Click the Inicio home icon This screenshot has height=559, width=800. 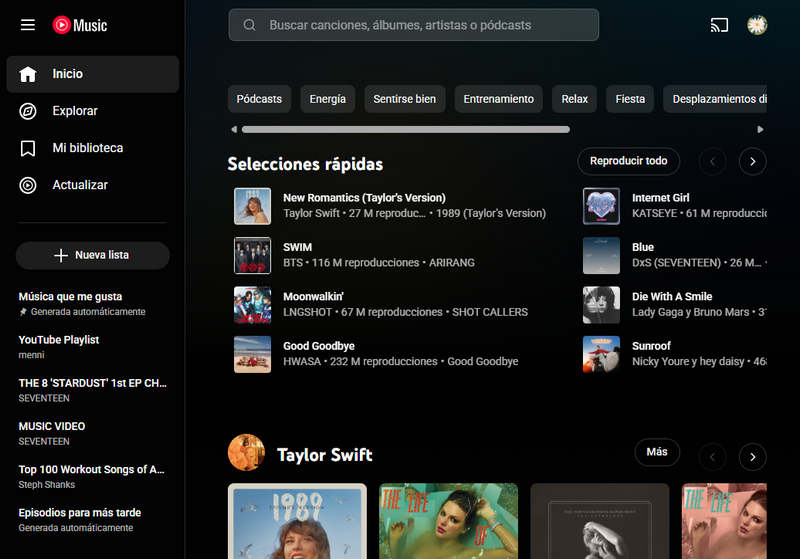[28, 74]
